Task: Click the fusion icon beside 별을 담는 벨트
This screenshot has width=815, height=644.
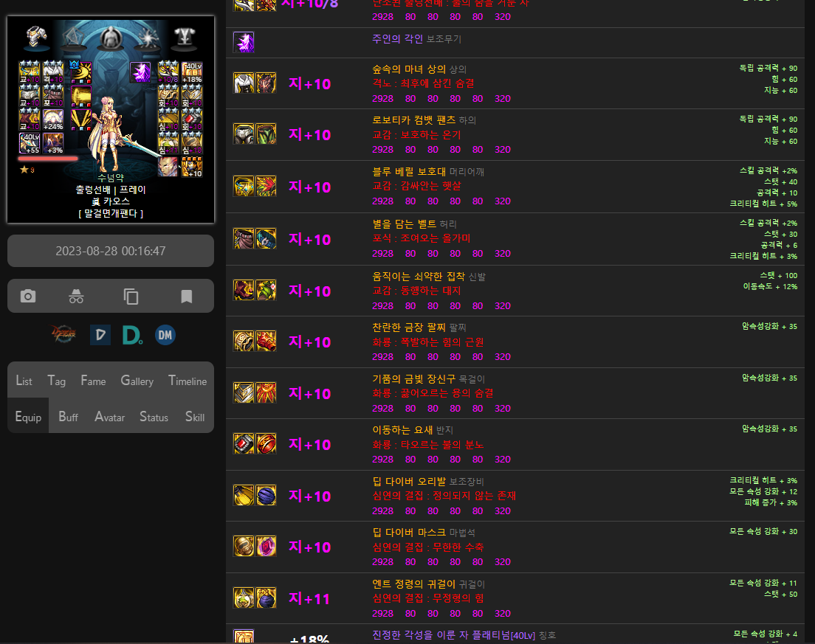Action: pos(266,238)
